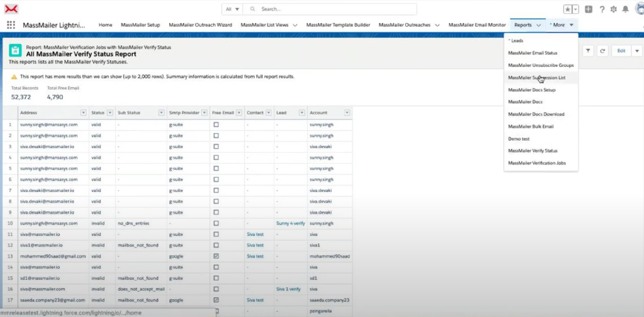
Task: Open the Global Actions plus icon
Action: (588, 9)
